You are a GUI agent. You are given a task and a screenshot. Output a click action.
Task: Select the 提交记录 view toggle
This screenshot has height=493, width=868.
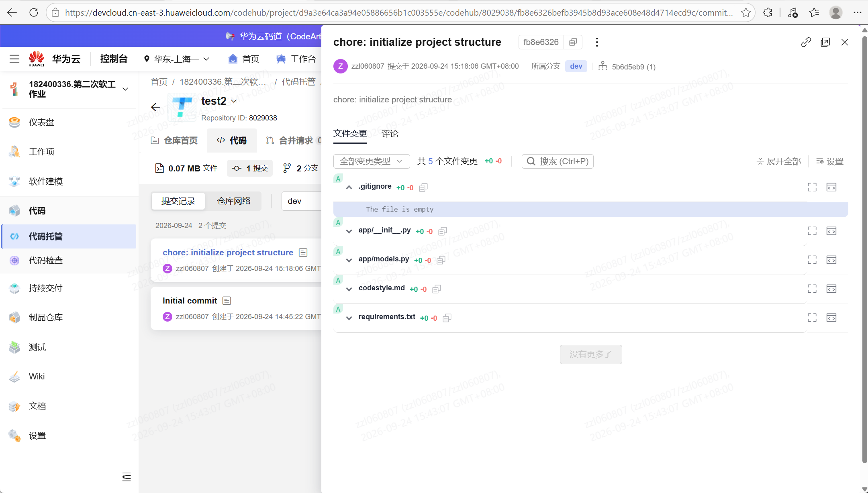[x=178, y=201]
